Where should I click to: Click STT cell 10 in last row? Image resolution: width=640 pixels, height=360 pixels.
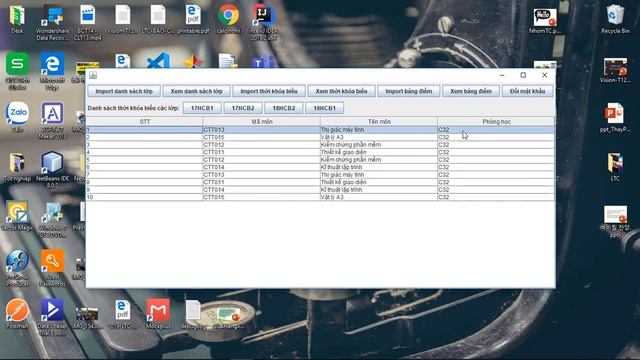[x=144, y=197]
